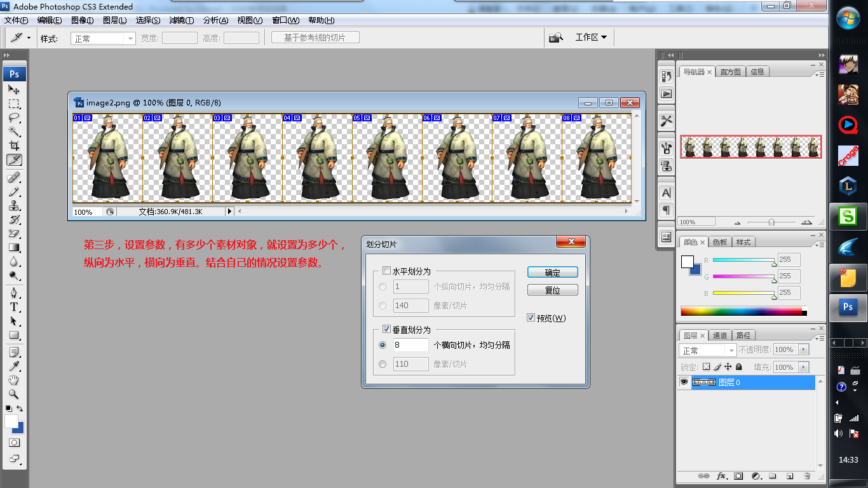The image size is (868, 488).
Task: Select the Magic Wand tool
Action: tap(14, 132)
